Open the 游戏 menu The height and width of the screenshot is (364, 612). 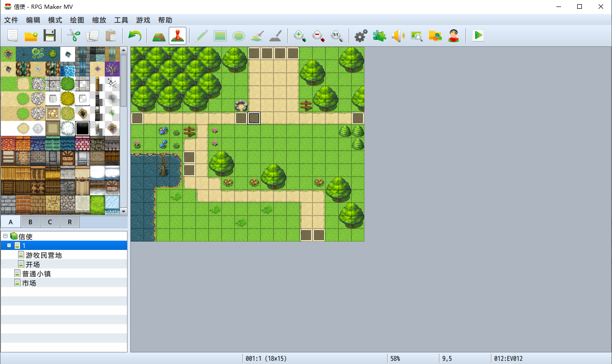tap(143, 20)
